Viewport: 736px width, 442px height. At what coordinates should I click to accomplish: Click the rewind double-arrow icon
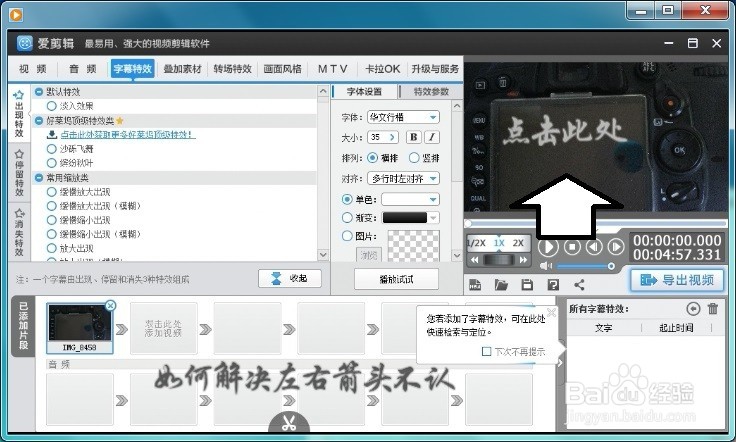[475, 259]
